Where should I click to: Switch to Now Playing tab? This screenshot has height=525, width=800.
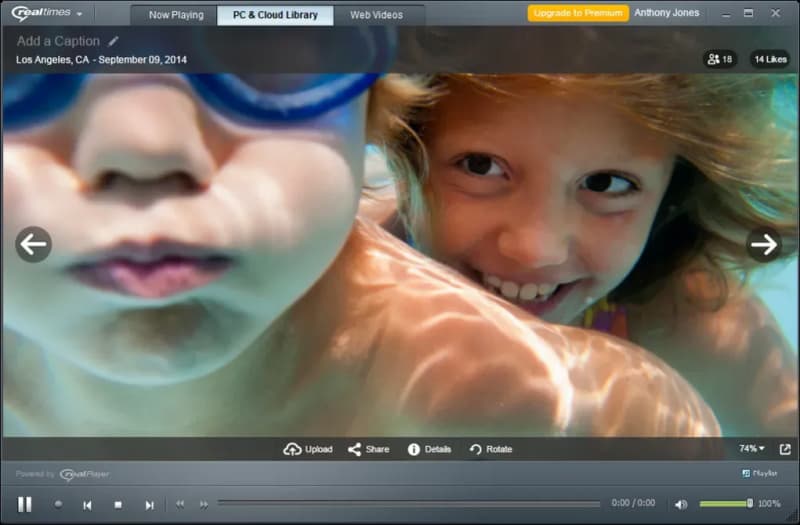[176, 15]
